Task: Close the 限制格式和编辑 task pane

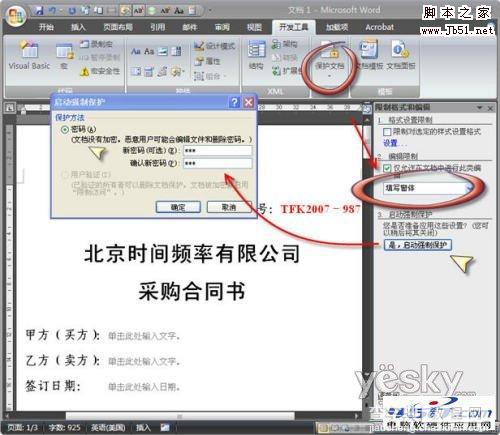Action: (x=490, y=108)
